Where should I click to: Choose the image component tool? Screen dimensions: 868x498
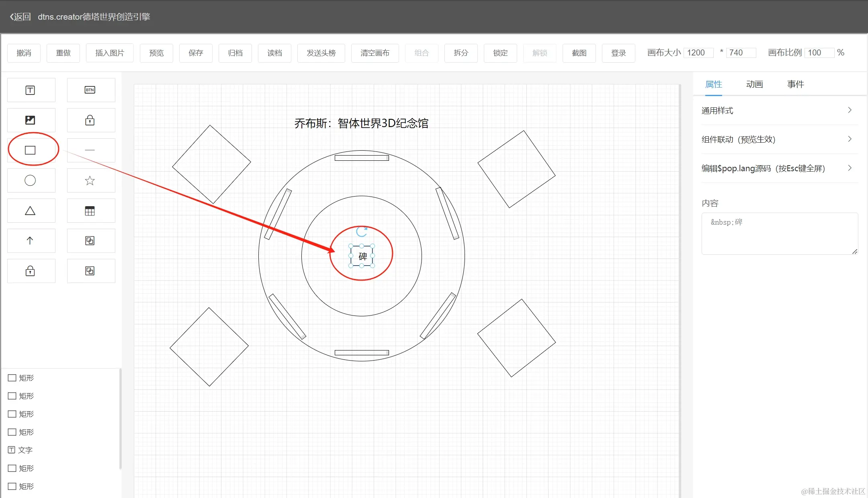pos(31,120)
